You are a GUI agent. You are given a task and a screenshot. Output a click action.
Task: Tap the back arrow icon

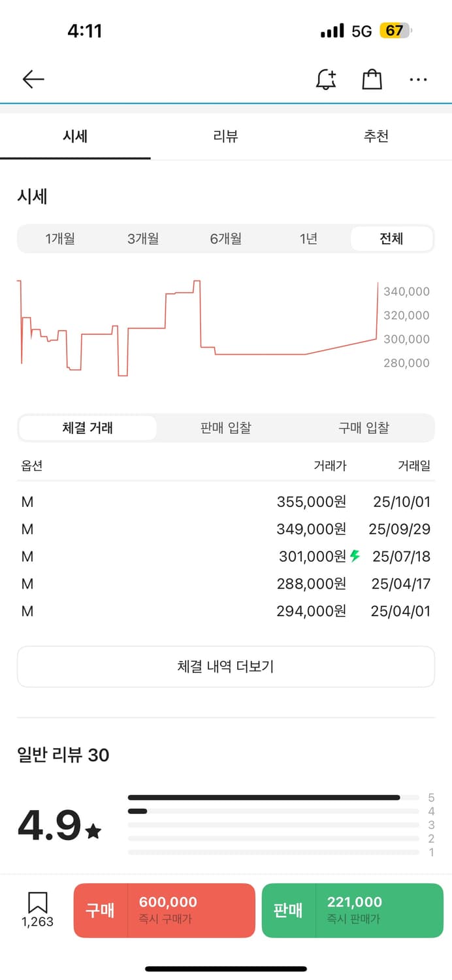(33, 80)
